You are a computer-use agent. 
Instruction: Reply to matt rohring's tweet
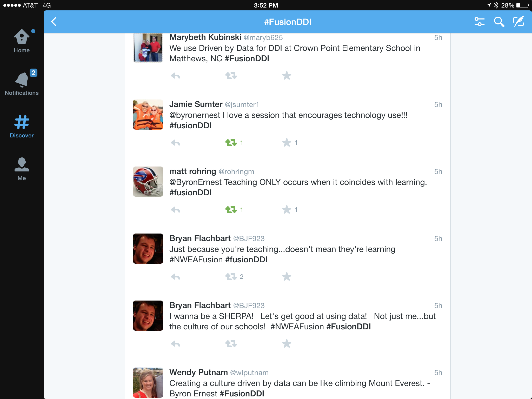(x=175, y=210)
